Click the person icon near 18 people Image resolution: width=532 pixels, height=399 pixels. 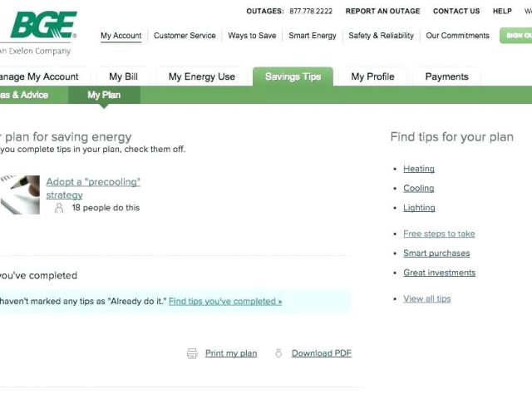coord(59,209)
